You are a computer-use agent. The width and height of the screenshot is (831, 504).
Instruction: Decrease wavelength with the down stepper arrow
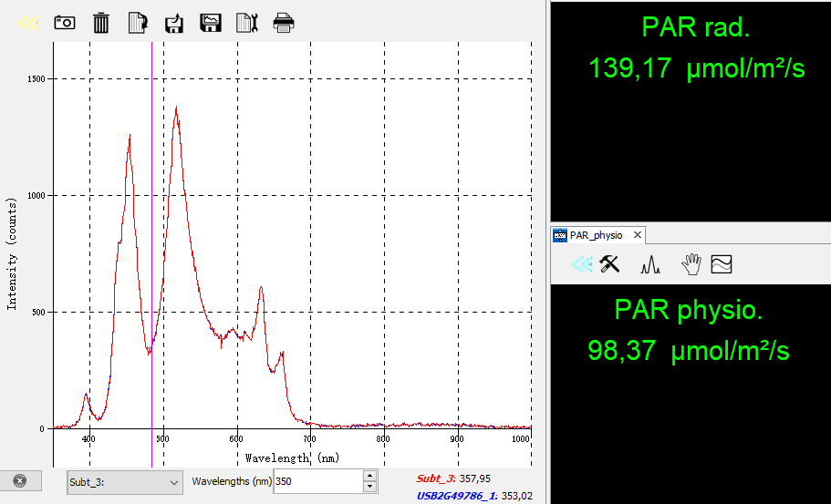point(369,487)
